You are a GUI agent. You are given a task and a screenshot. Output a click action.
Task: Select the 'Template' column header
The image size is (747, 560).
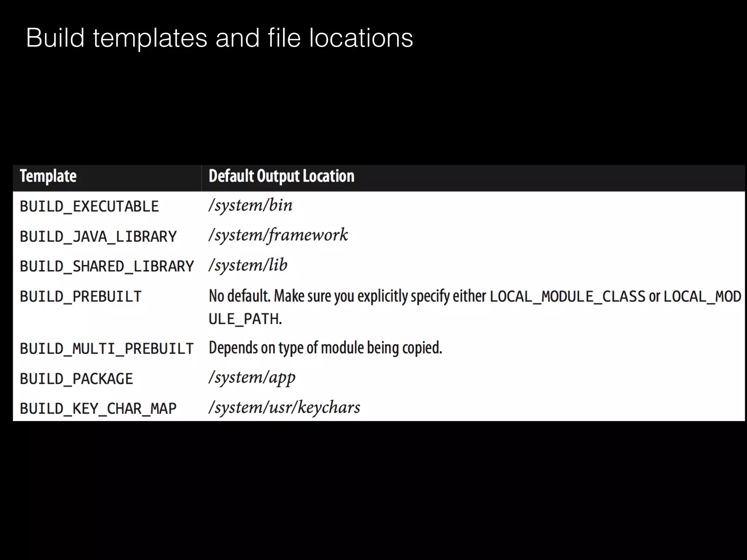pos(48,176)
